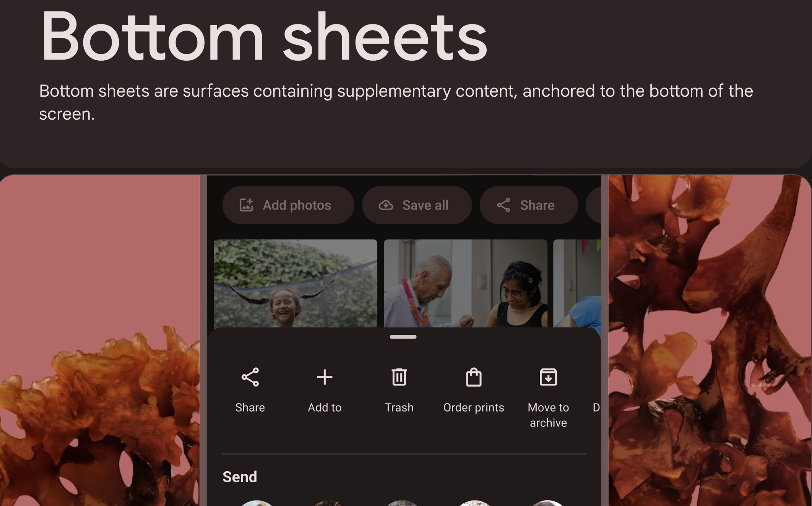Select the Order prints bag icon
This screenshot has width=812, height=506.
pos(473,377)
